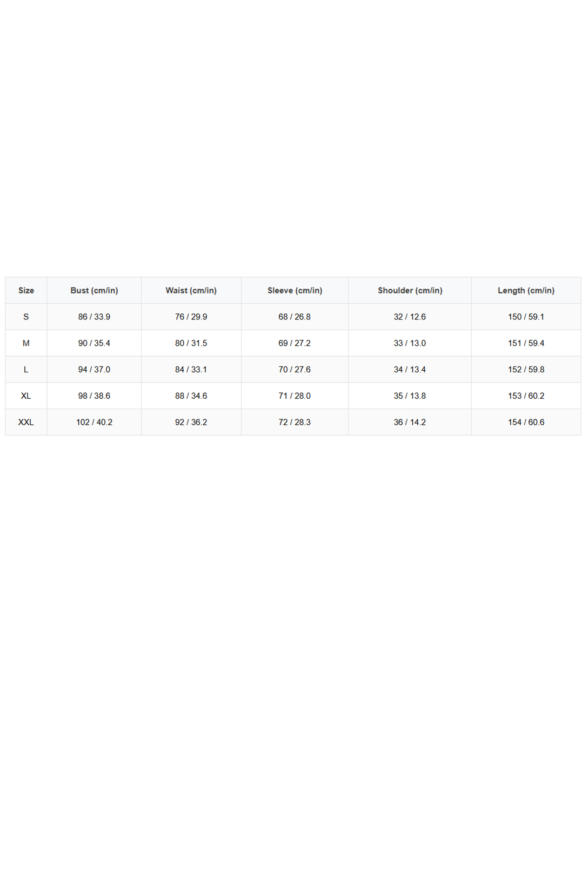
Task: Select shoulder value '32 / 12.6'
Action: (x=410, y=317)
